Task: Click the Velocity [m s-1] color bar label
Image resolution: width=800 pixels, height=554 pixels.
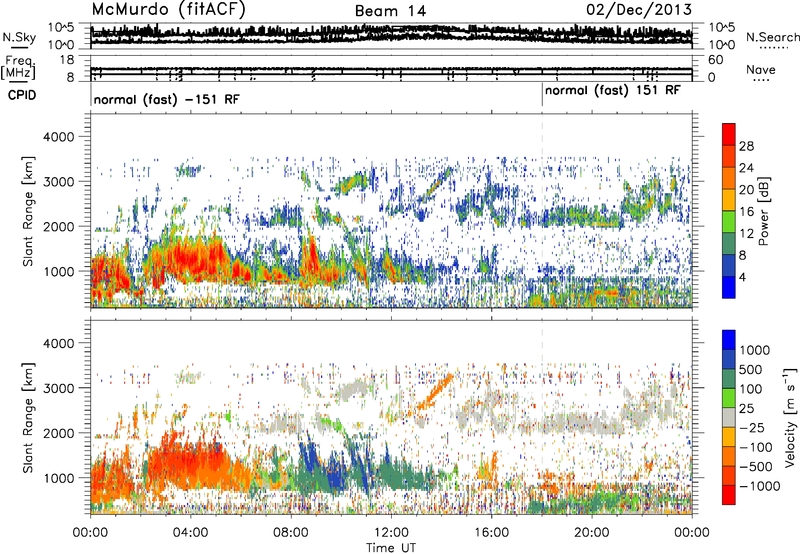Action: 790,417
